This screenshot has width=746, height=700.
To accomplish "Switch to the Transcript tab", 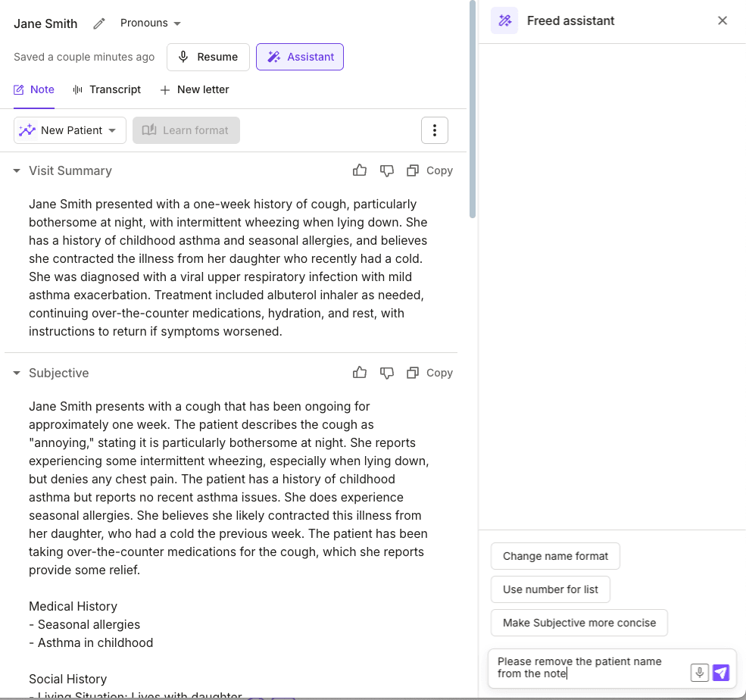I will tap(107, 89).
